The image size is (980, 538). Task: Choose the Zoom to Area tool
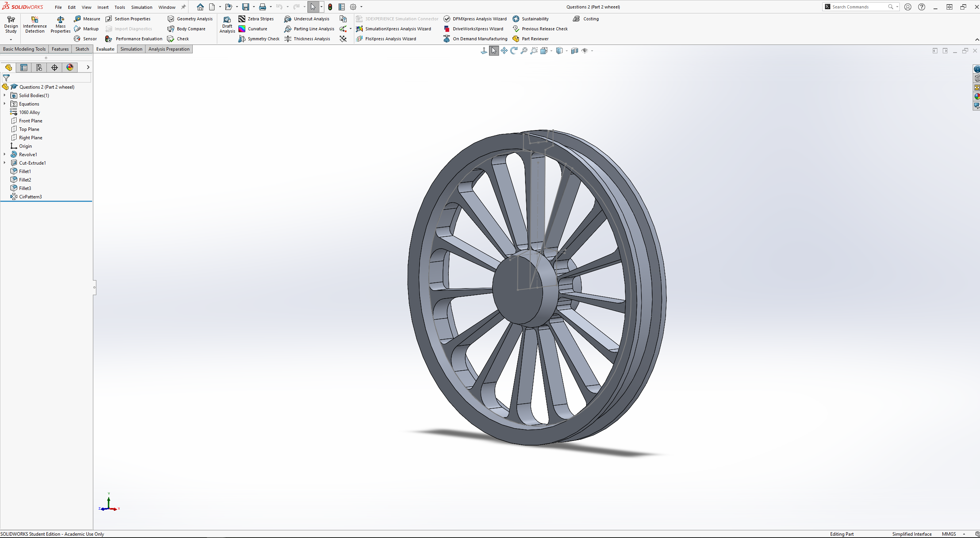pyautogui.click(x=534, y=51)
